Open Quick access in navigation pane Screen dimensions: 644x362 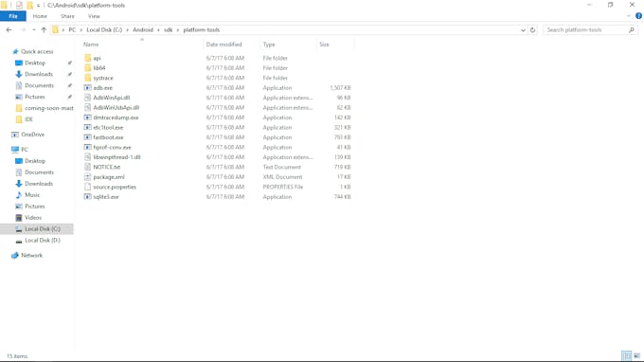(37, 51)
